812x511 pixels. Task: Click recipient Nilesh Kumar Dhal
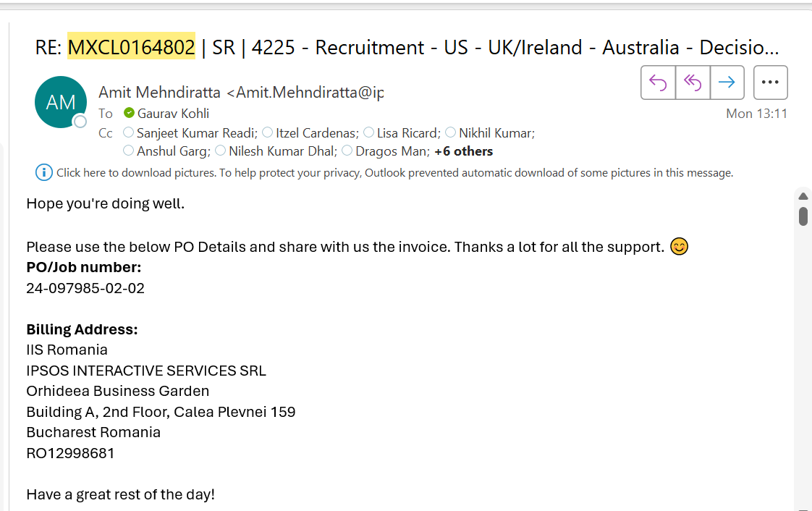[x=283, y=151]
